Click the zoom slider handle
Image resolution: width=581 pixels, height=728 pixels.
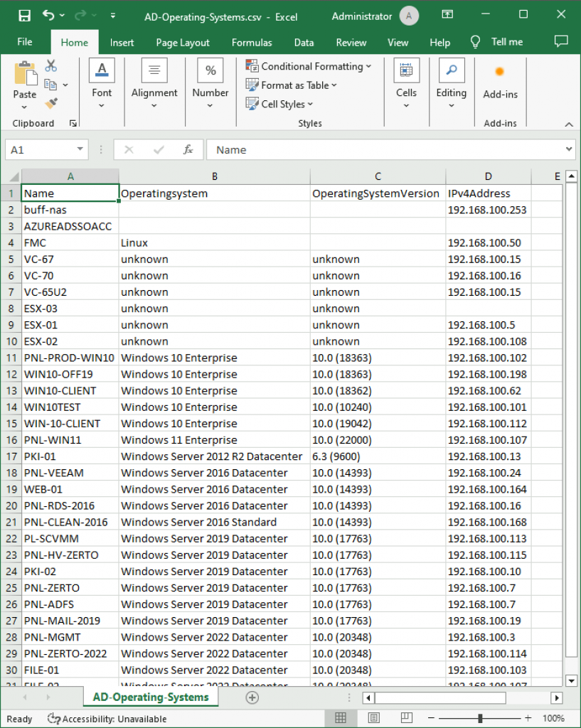[x=481, y=718]
